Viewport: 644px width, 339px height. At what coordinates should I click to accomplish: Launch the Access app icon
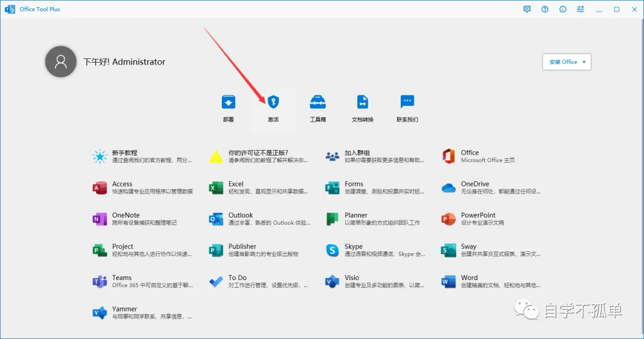click(x=100, y=188)
